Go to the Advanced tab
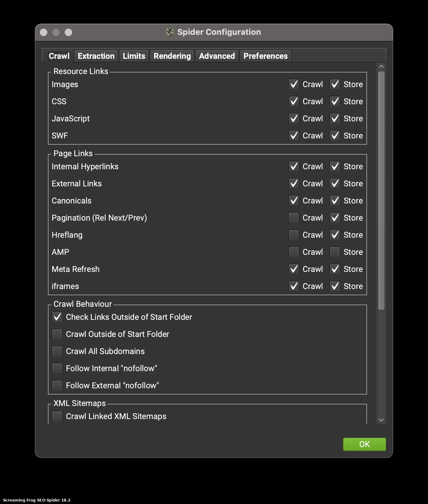 pyautogui.click(x=217, y=56)
